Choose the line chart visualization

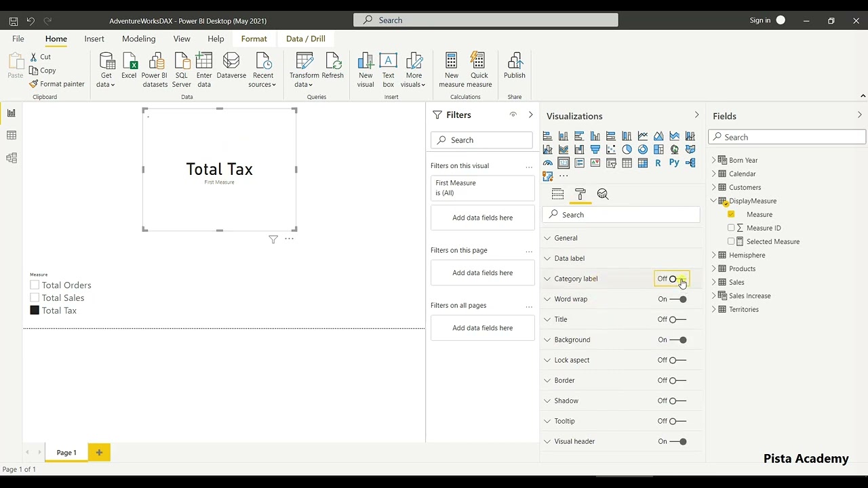click(642, 136)
